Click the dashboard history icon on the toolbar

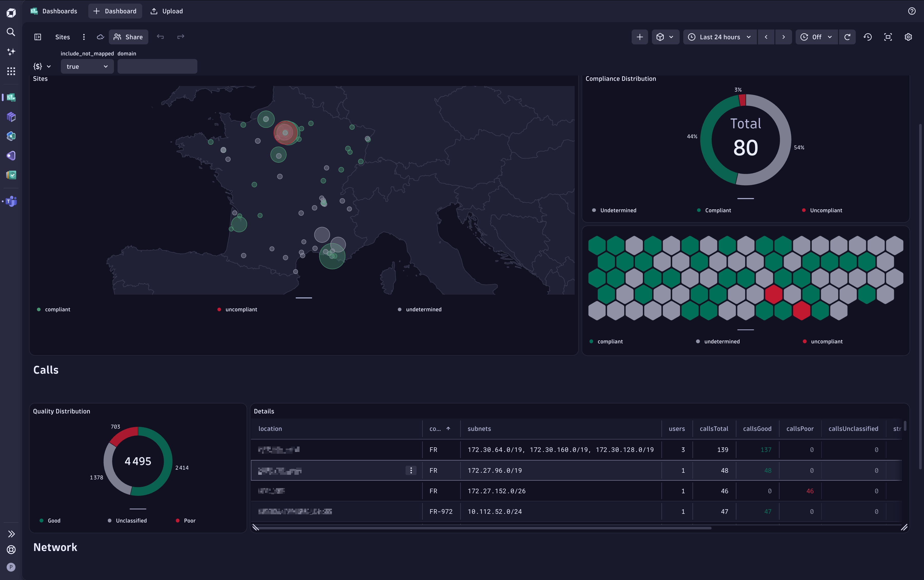868,37
